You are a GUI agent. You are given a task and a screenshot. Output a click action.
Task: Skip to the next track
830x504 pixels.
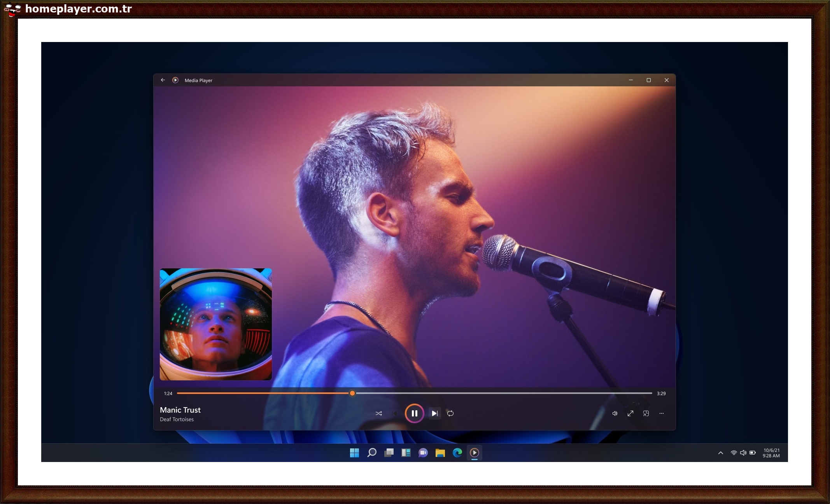tap(434, 413)
